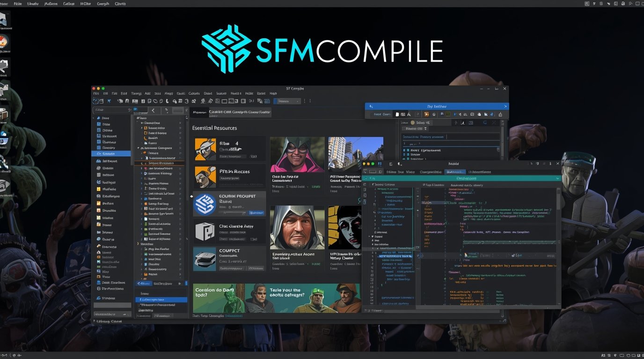The image size is (644, 359).
Task: Switch to the blue highlighted tab in code editor
Action: coord(455,172)
